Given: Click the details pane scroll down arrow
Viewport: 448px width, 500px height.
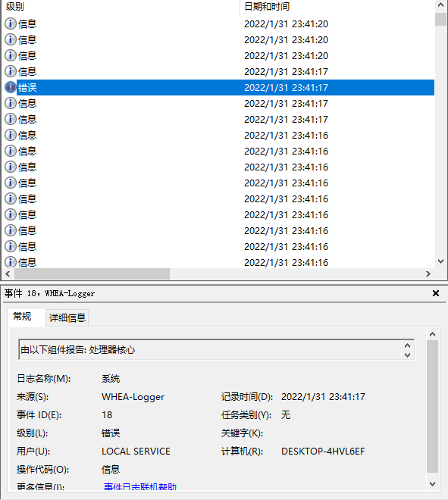Looking at the screenshot, I should point(432,484).
